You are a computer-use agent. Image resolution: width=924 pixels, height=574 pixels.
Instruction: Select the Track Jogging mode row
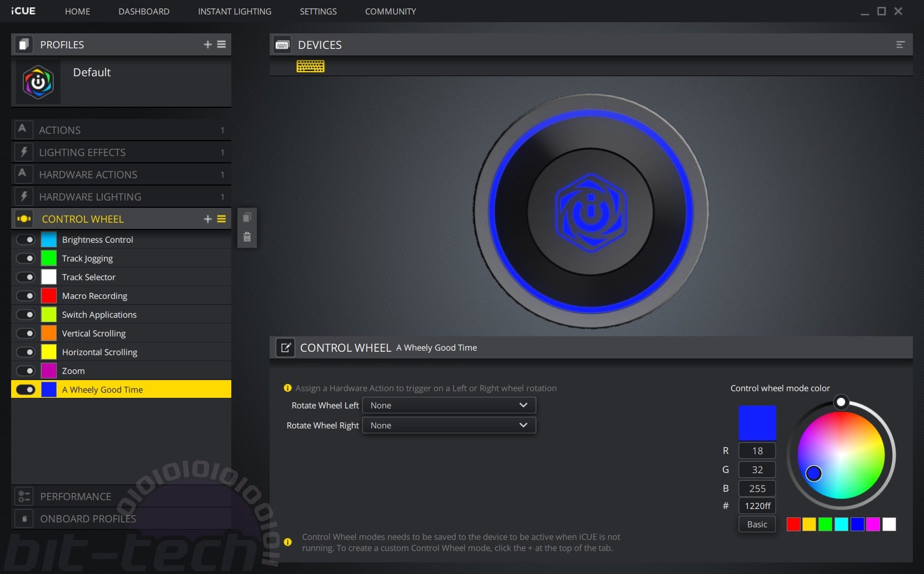121,258
